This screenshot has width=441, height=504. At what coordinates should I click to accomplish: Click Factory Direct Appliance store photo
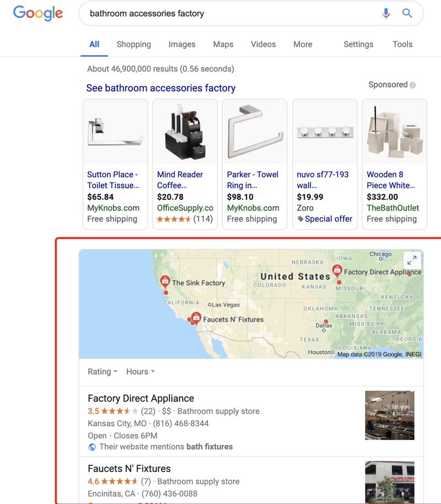390,415
